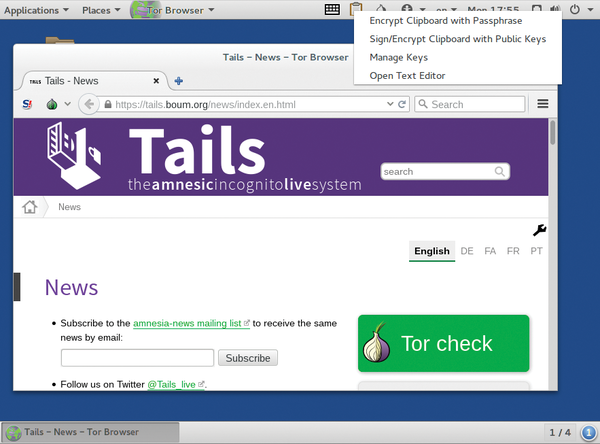Open the power menu icon in top panel

575,9
